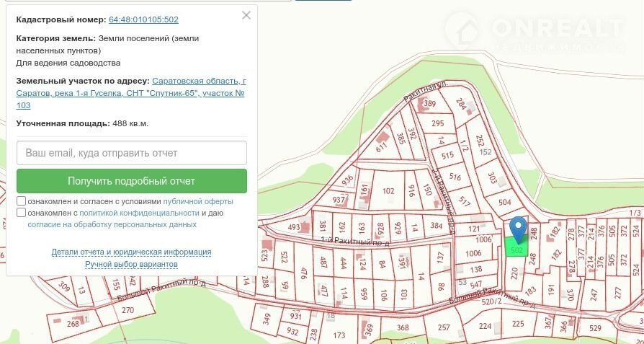Open the публичной оферты link

(x=198, y=201)
